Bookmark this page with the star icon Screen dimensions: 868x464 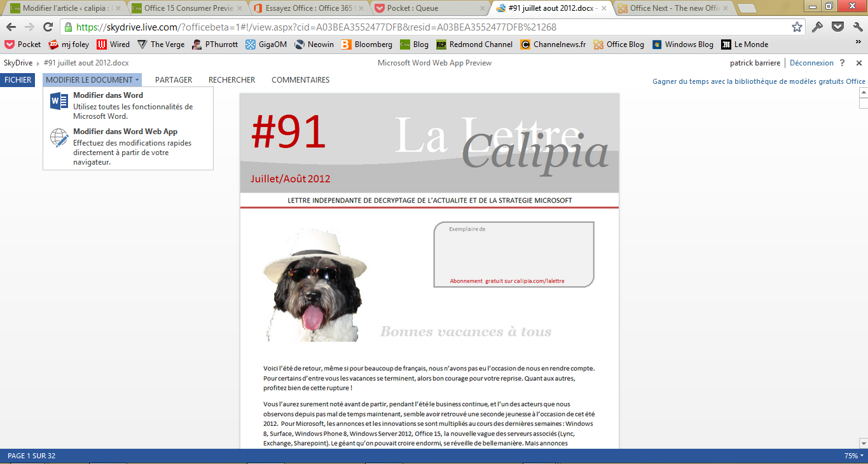pyautogui.click(x=797, y=27)
